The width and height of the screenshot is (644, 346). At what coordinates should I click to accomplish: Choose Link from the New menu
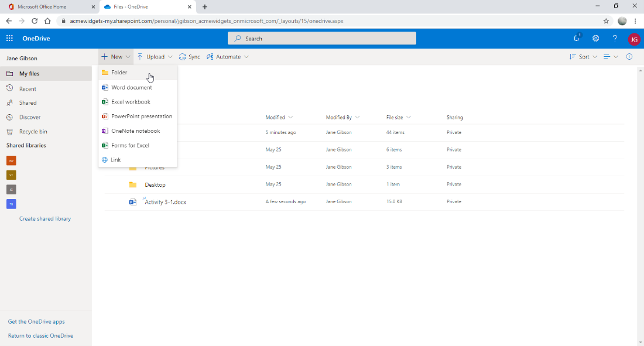pyautogui.click(x=138, y=159)
